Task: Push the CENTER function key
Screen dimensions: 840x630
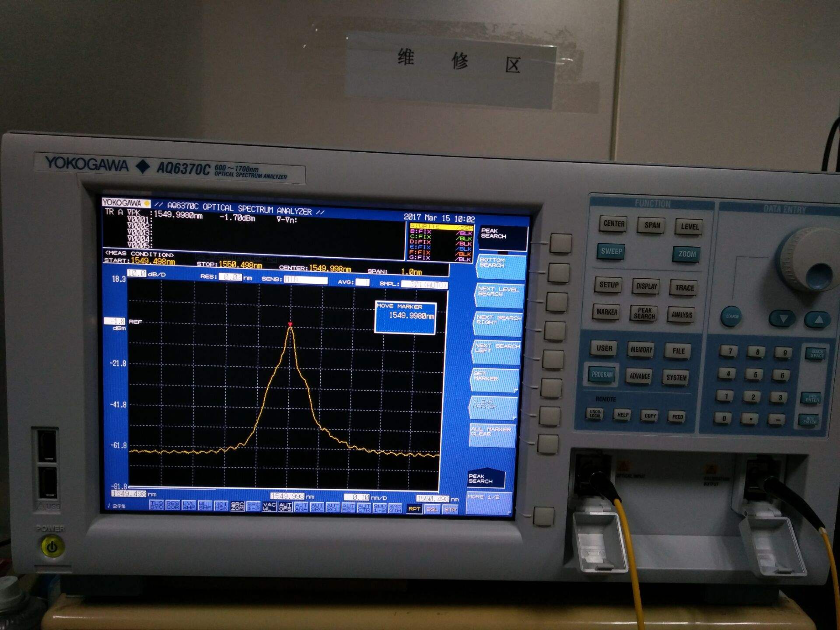Action: [x=614, y=224]
